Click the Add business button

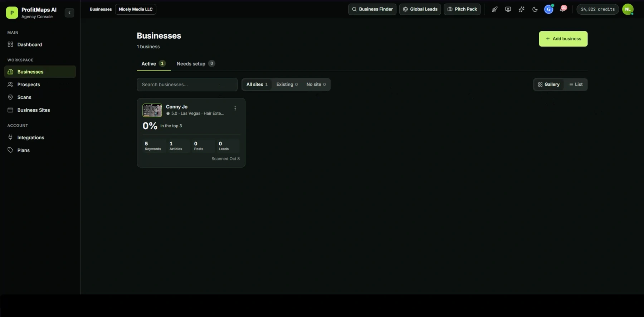[x=563, y=39]
